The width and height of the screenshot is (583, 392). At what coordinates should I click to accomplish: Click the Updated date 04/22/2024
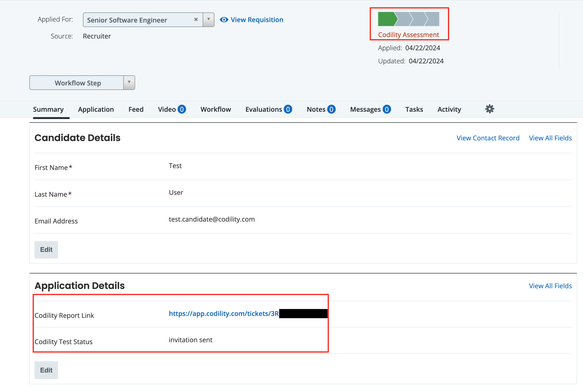tap(426, 61)
